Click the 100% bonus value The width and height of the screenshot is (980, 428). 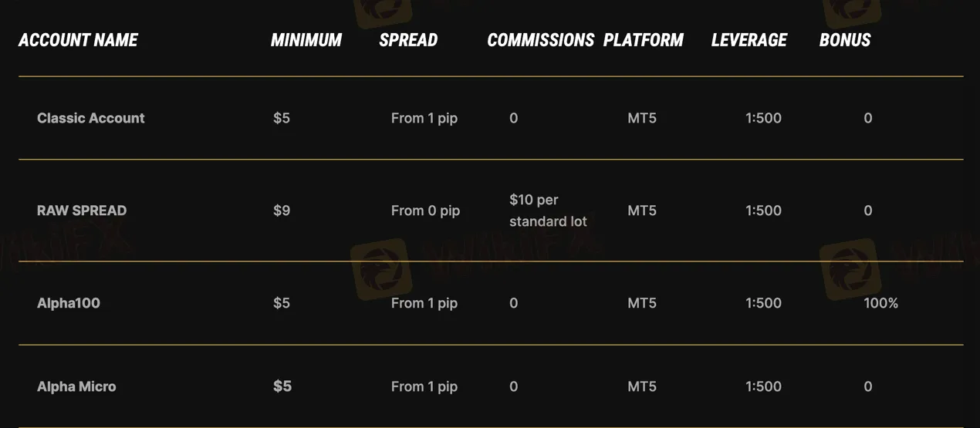pyautogui.click(x=880, y=303)
